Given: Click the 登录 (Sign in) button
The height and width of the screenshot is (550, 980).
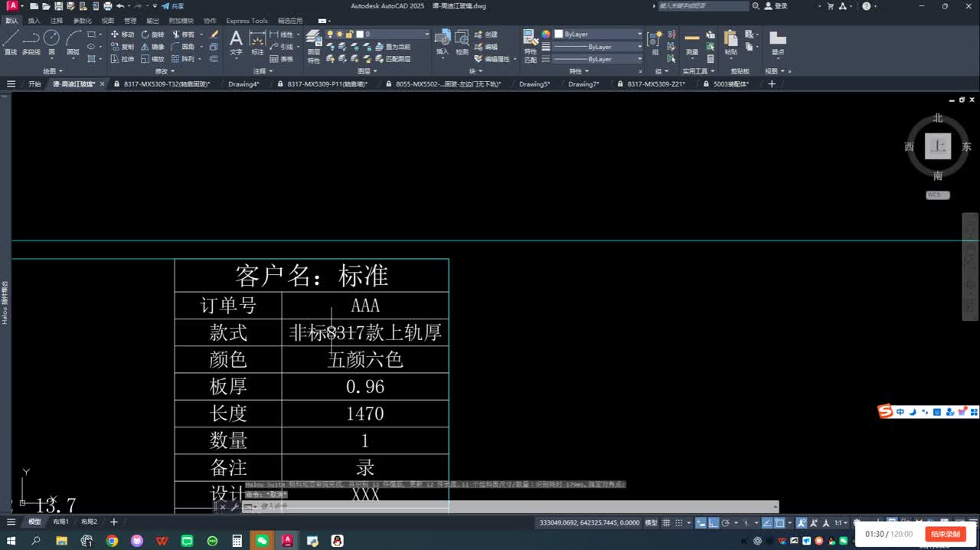Looking at the screenshot, I should click(x=775, y=6).
